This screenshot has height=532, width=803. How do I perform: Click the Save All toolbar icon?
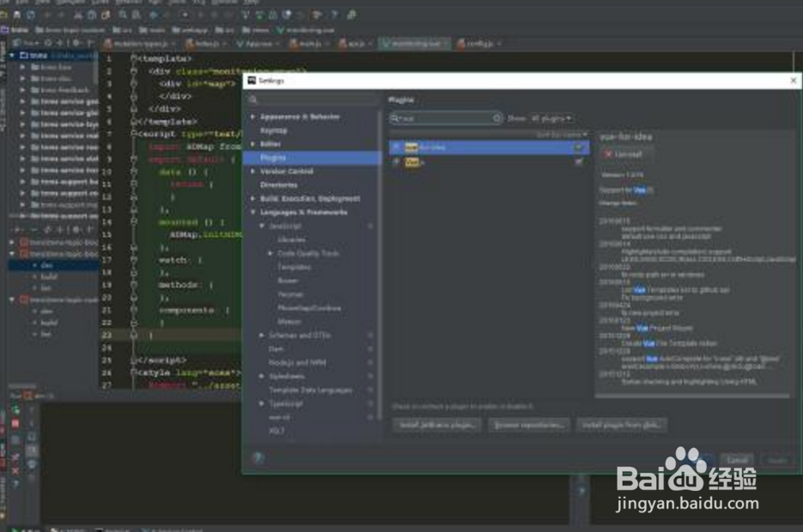click(17, 15)
